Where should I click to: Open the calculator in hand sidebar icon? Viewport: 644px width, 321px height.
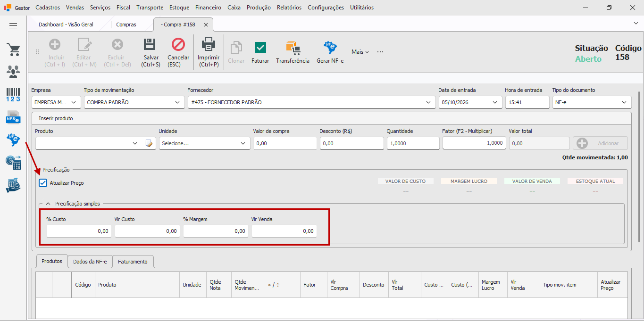[13, 185]
